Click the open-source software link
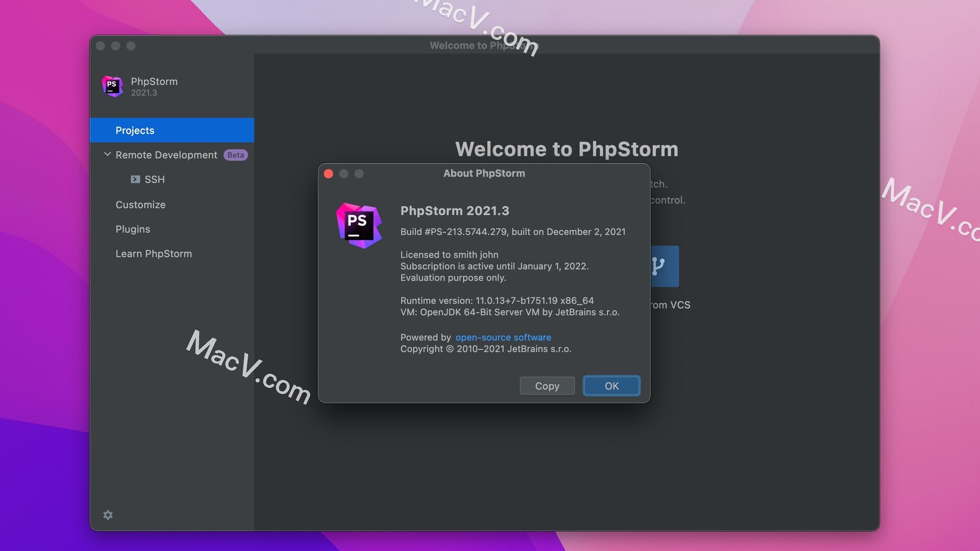Screen dimensions: 980x551 (x=503, y=338)
